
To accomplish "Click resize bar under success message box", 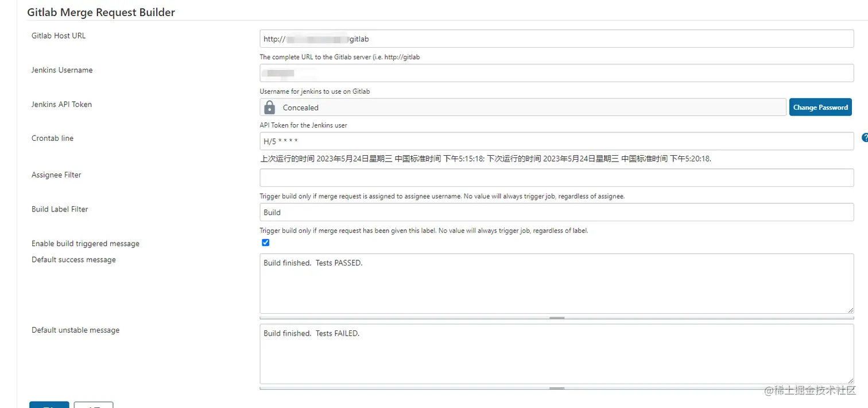I will click(557, 318).
